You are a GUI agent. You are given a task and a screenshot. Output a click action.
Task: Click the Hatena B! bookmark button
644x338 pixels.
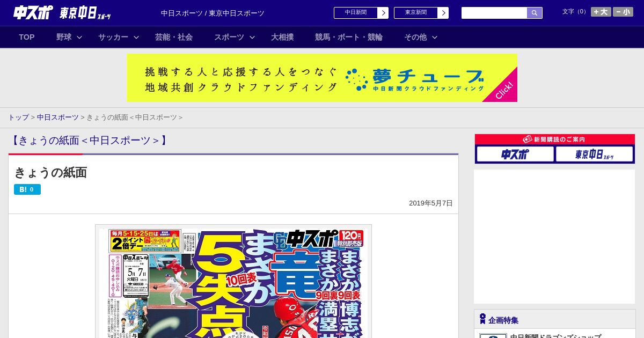click(27, 189)
